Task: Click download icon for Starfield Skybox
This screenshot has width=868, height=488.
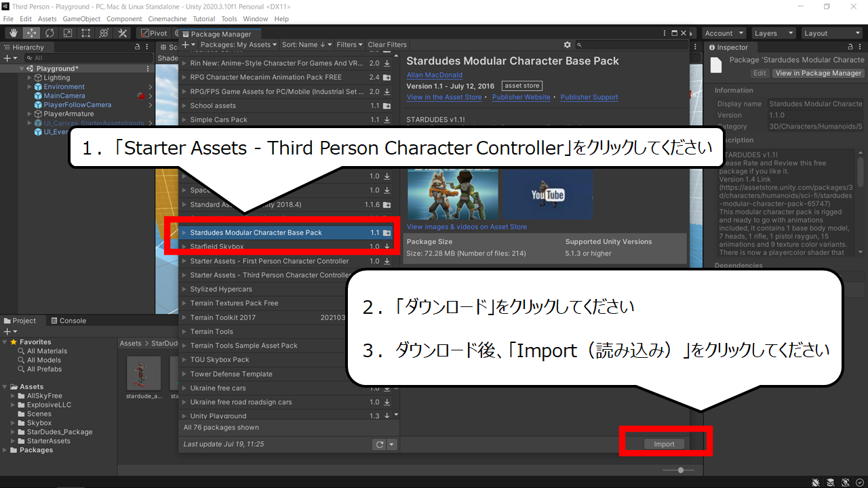Action: point(387,247)
